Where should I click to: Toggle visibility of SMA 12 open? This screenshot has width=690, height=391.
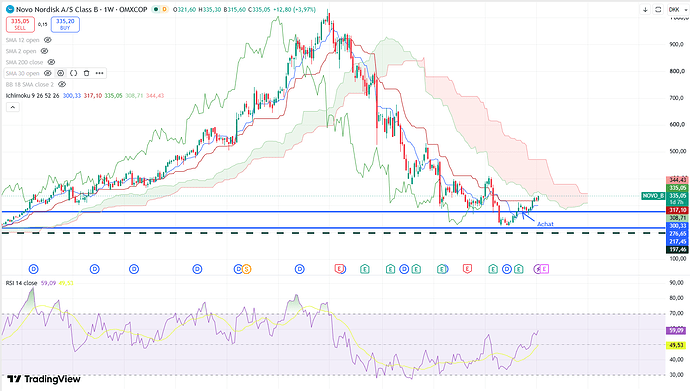click(x=48, y=40)
